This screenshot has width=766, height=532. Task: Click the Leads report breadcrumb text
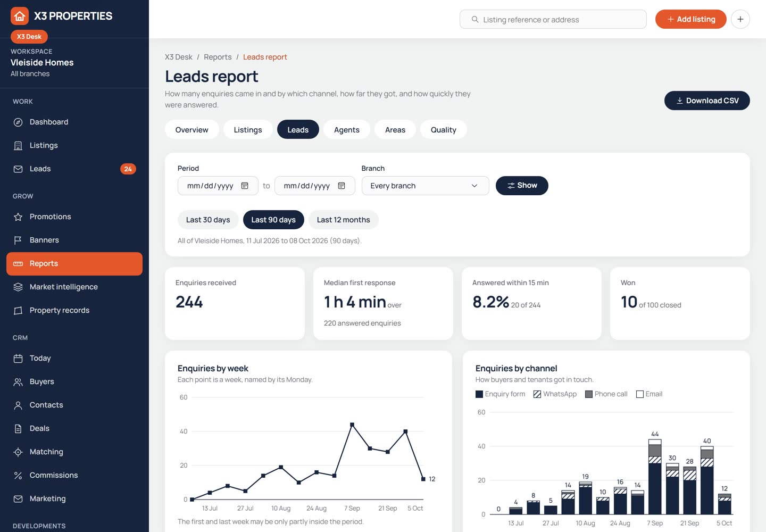(x=265, y=57)
